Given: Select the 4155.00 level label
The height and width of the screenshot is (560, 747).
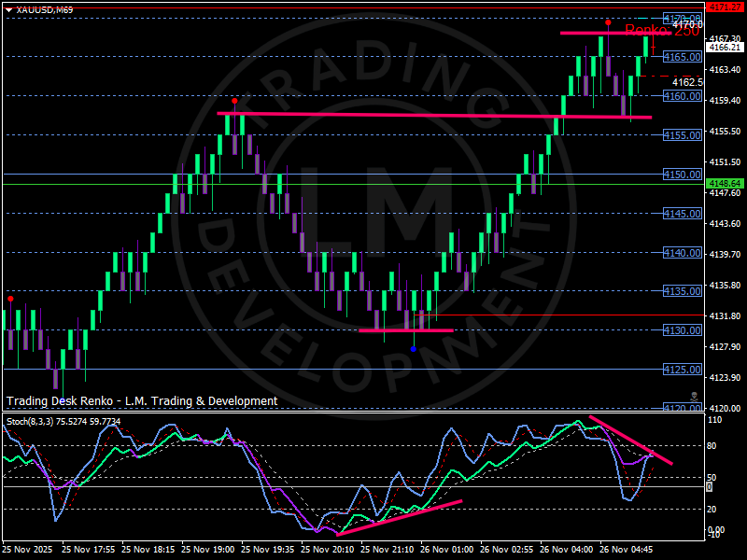Looking at the screenshot, I should pos(683,135).
